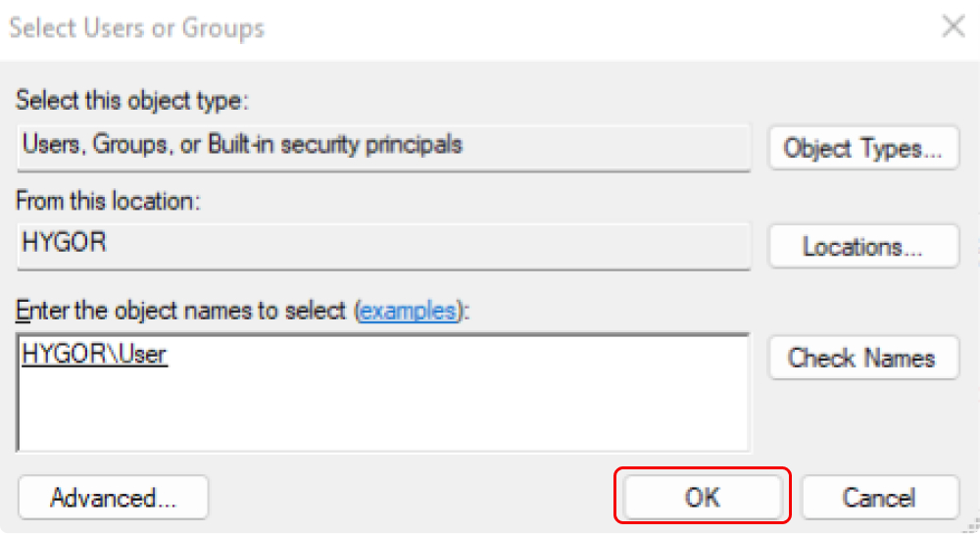The width and height of the screenshot is (980, 534).
Task: Click the 'Enter the object names to select' label
Action: (182, 312)
